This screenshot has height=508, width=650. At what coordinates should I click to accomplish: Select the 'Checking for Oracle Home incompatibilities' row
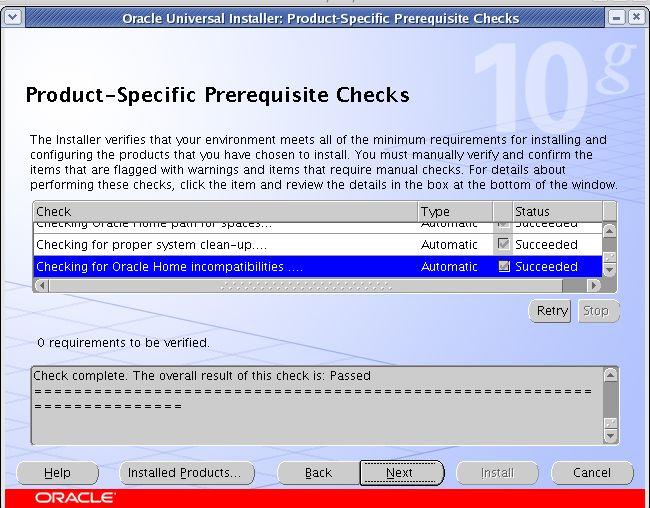tap(318, 266)
